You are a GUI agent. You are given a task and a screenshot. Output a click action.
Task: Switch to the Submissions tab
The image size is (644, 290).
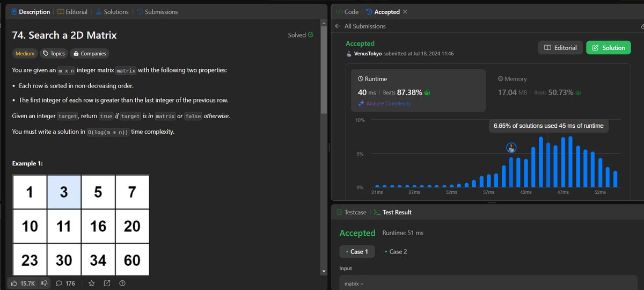(x=157, y=11)
